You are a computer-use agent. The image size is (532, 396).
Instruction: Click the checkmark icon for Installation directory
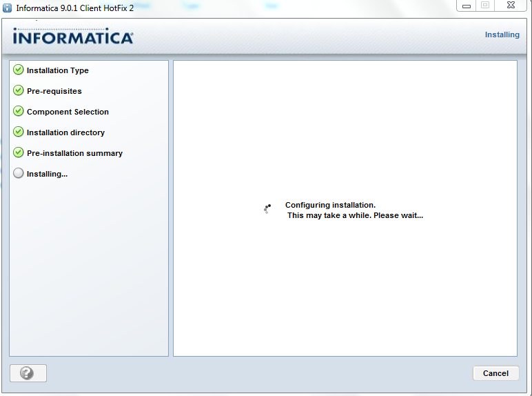(19, 132)
